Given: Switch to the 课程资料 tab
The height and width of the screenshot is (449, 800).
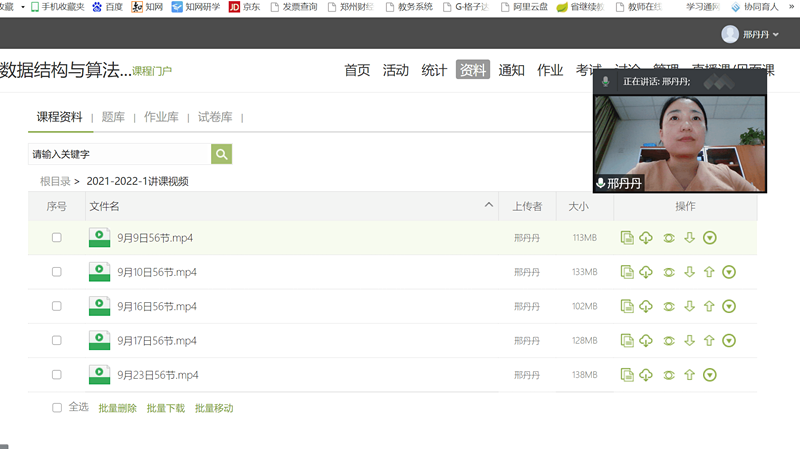Looking at the screenshot, I should coord(59,117).
